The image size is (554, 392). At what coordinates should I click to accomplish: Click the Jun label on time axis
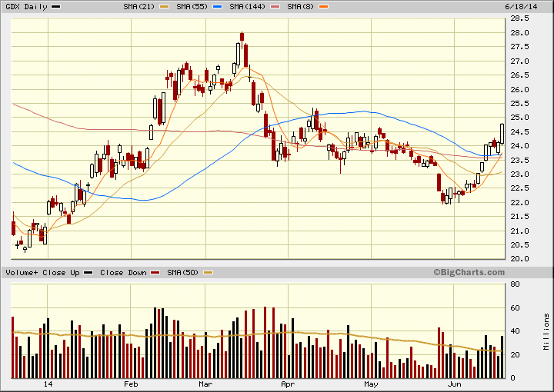tap(455, 384)
